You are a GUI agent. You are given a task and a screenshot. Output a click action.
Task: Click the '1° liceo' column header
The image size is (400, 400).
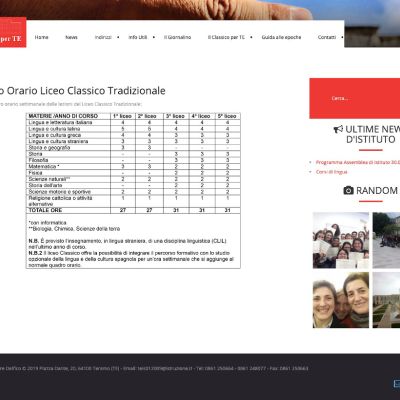(x=122, y=116)
